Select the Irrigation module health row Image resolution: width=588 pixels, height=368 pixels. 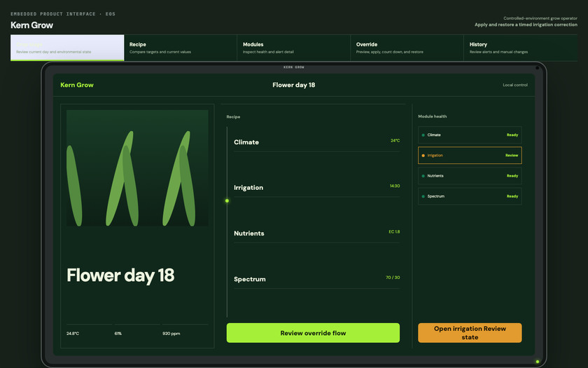pos(470,155)
